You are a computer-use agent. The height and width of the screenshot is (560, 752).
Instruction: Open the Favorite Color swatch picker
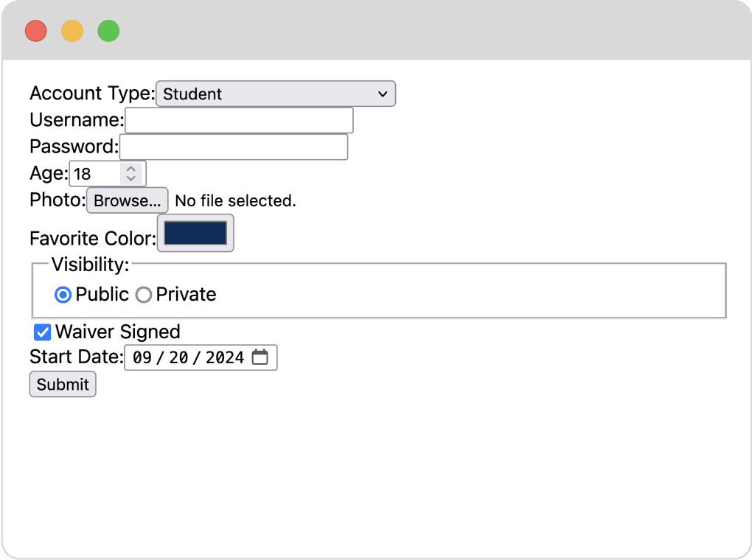point(195,233)
